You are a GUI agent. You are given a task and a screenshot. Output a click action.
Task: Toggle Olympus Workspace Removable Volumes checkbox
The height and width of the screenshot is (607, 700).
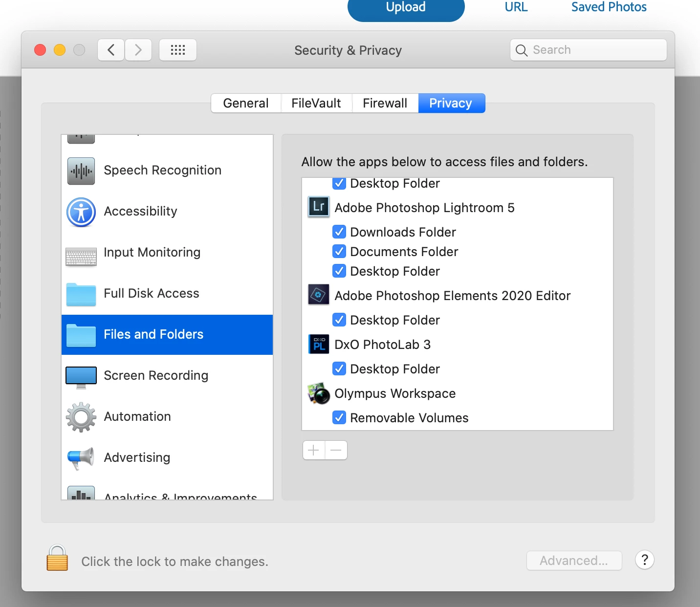(x=339, y=417)
